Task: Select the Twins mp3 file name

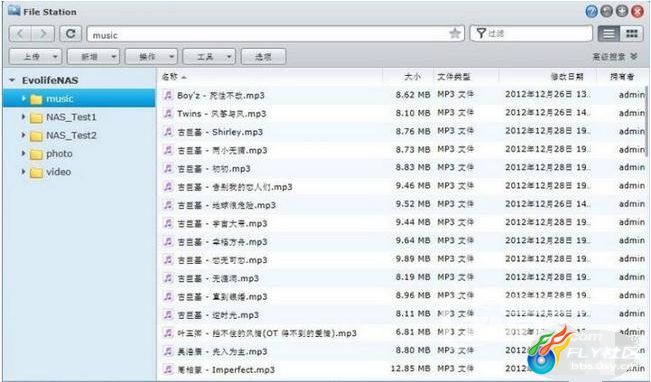Action: (222, 114)
